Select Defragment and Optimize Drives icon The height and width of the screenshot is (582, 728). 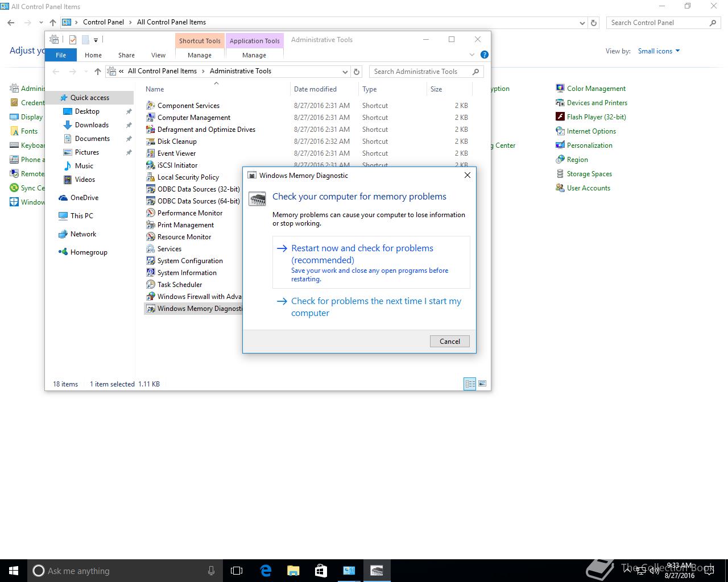click(x=150, y=129)
